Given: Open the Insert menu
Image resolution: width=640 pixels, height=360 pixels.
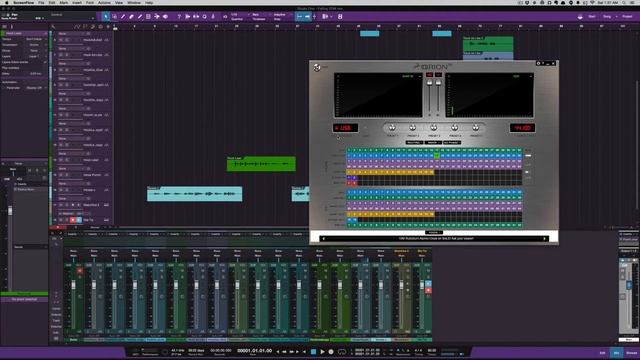Looking at the screenshot, I should tap(77, 2).
